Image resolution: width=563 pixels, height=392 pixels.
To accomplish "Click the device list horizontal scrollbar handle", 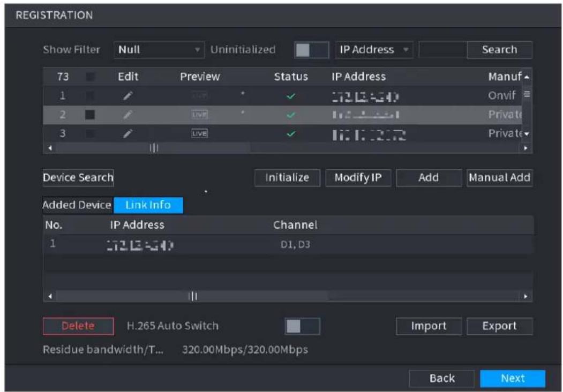I will coord(154,148).
